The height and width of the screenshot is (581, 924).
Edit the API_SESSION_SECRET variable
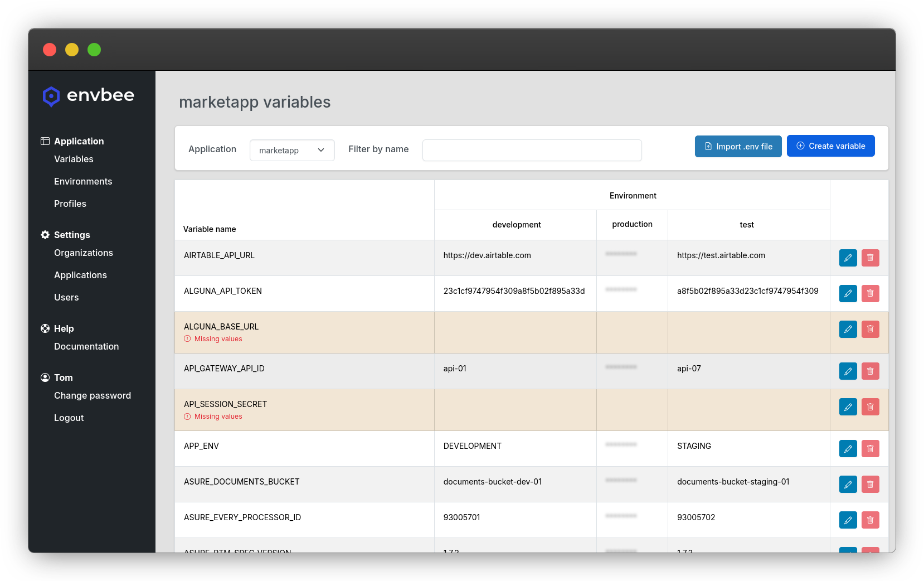pyautogui.click(x=848, y=406)
